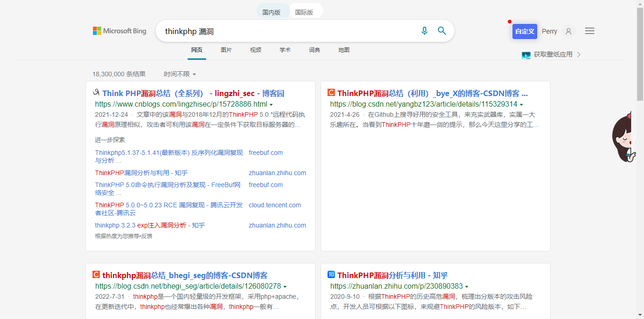Select the 地图 tab
The width and height of the screenshot is (644, 319).
(344, 50)
